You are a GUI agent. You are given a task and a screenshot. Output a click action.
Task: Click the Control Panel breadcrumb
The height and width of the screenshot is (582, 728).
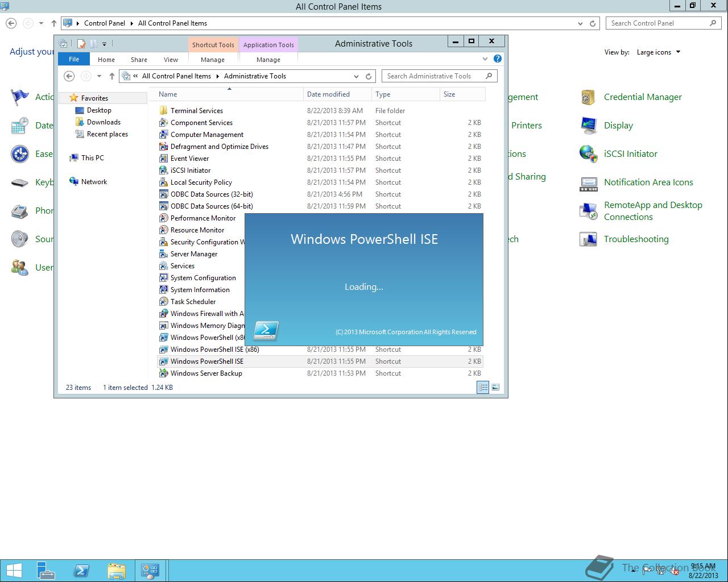pos(105,23)
